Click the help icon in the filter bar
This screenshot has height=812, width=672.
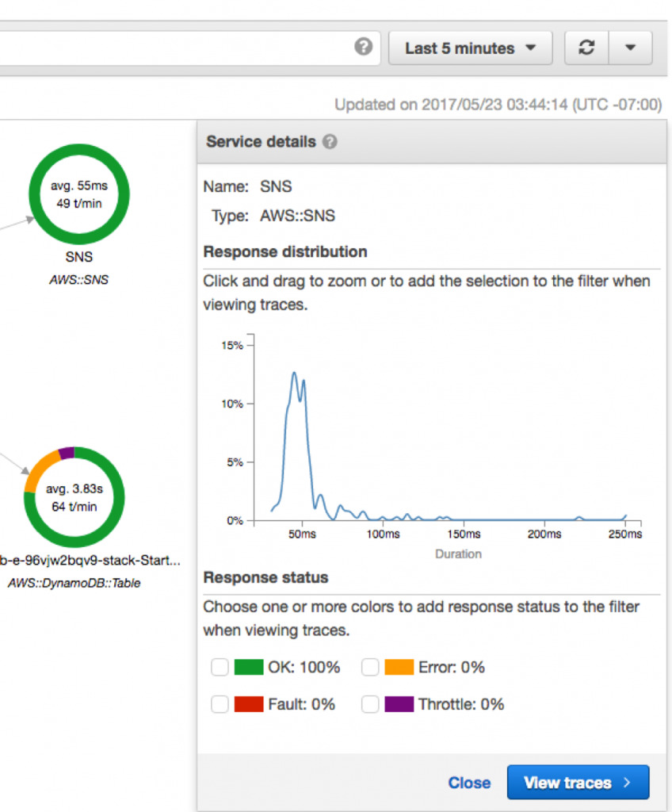[364, 47]
